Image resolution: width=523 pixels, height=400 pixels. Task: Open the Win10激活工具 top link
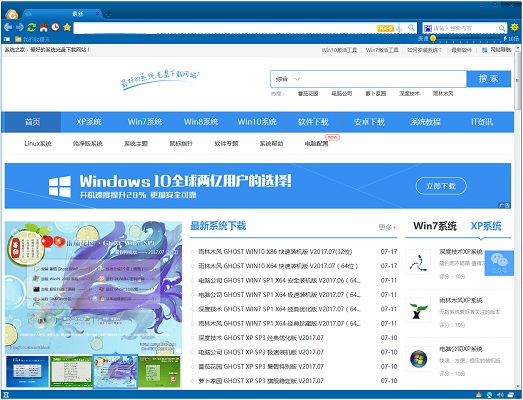click(x=339, y=50)
